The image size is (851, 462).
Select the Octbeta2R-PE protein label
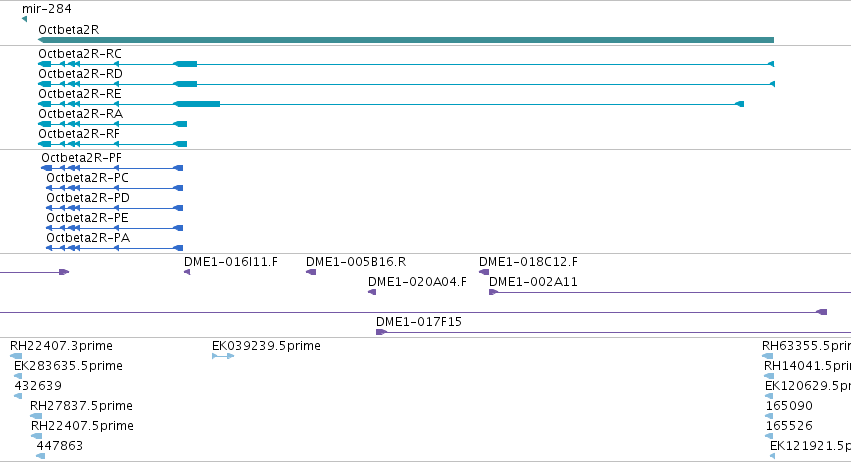(x=87, y=218)
